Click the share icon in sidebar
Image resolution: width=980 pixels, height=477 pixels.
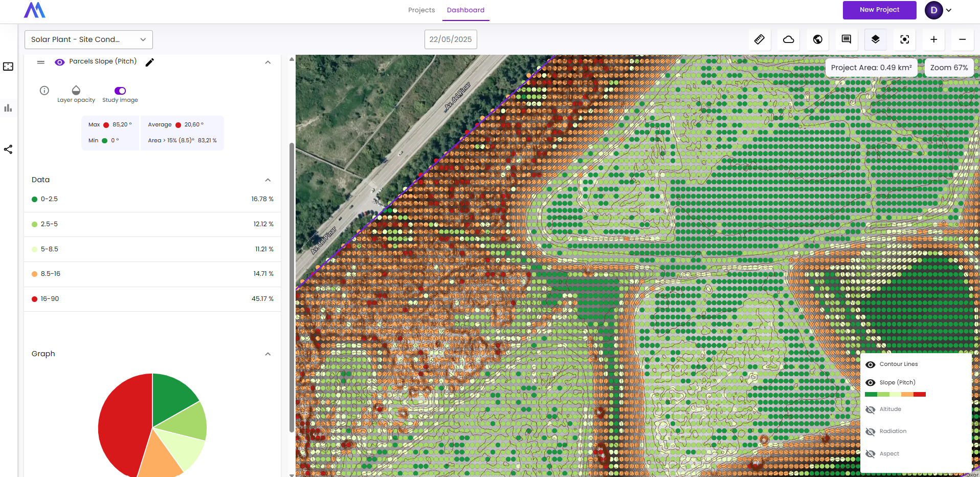[8, 149]
